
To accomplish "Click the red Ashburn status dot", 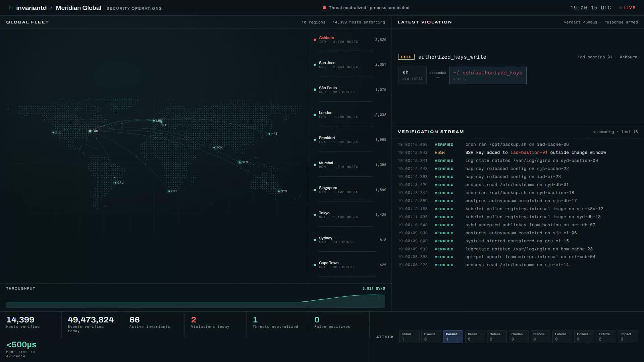I will click(315, 40).
